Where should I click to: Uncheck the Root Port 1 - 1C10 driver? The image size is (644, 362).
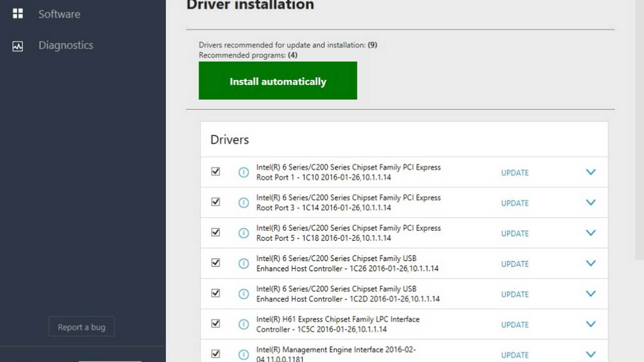point(216,171)
